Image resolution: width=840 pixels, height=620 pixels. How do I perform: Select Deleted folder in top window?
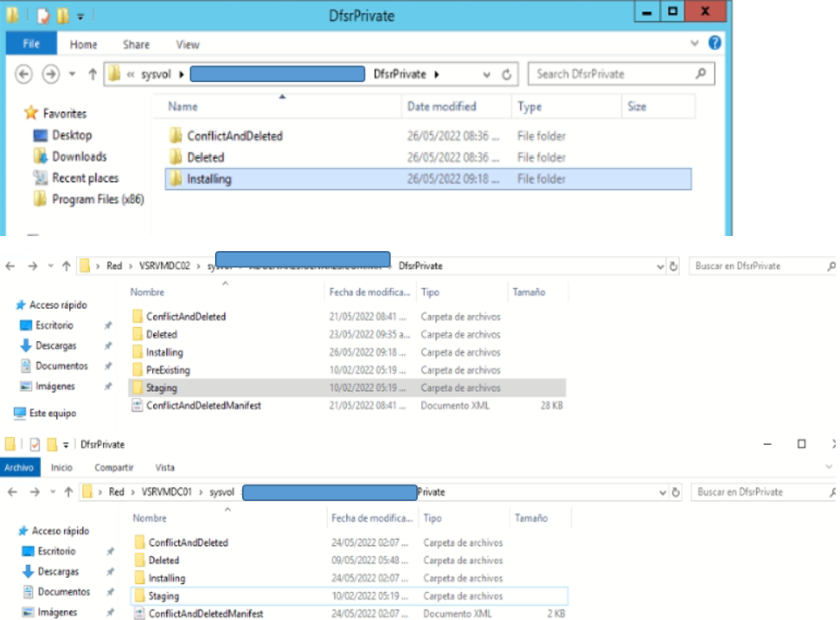click(x=205, y=157)
